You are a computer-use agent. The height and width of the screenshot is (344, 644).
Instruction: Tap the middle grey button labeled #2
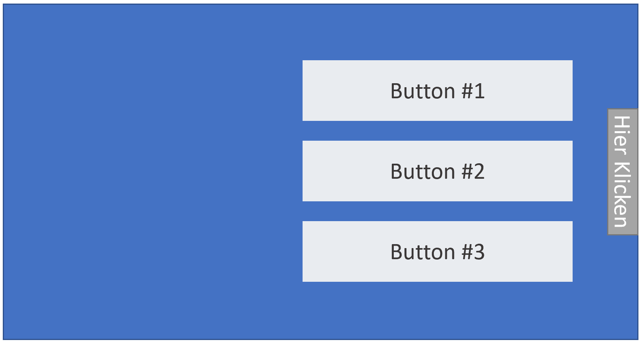[x=437, y=171]
